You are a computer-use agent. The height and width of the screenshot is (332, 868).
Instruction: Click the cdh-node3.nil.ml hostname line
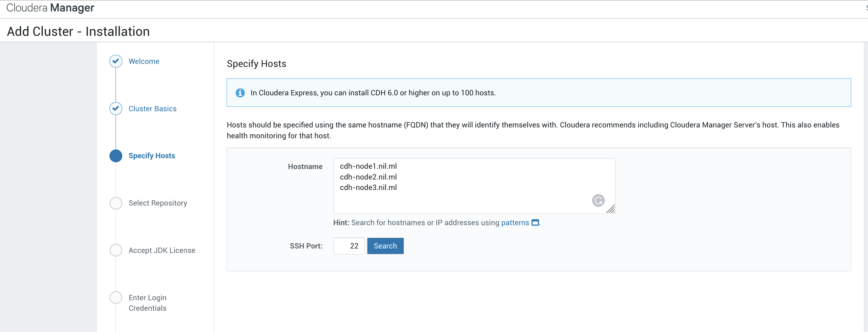(368, 187)
